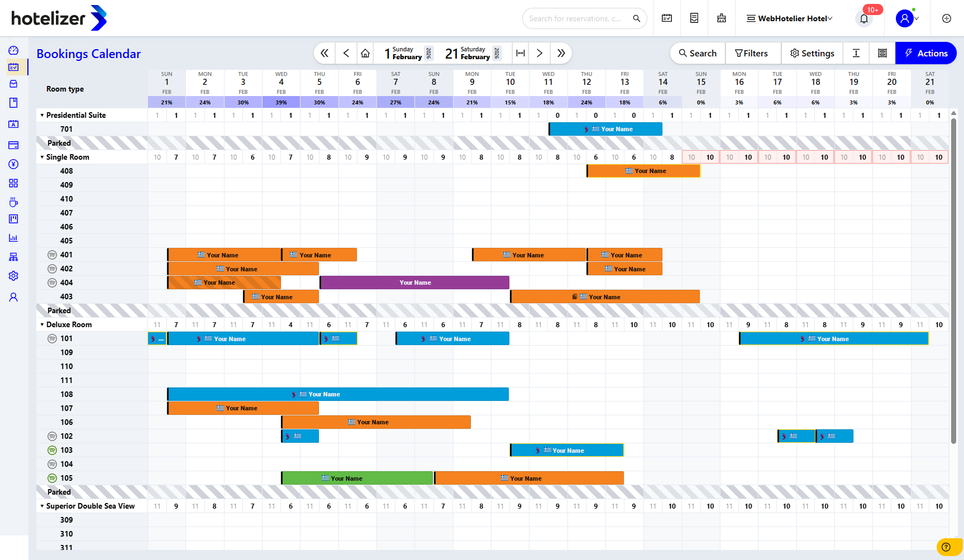
Task: Collapse the Deluxe Room group
Action: tap(42, 324)
